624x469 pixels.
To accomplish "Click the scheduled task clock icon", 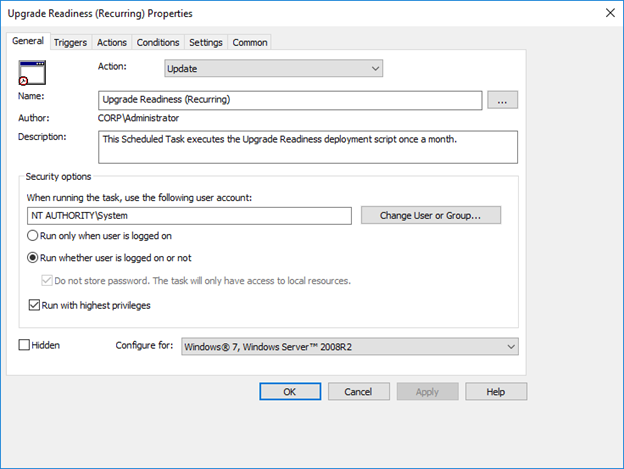I will 32,72.
